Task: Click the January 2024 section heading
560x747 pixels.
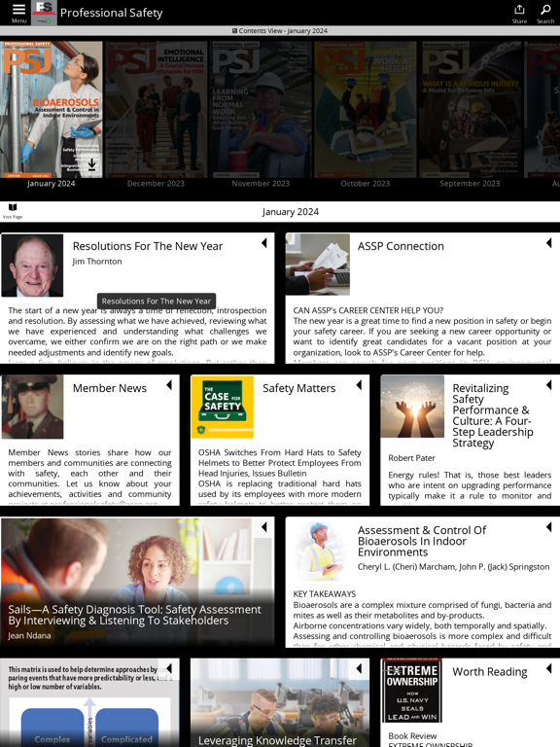Action: (290, 211)
